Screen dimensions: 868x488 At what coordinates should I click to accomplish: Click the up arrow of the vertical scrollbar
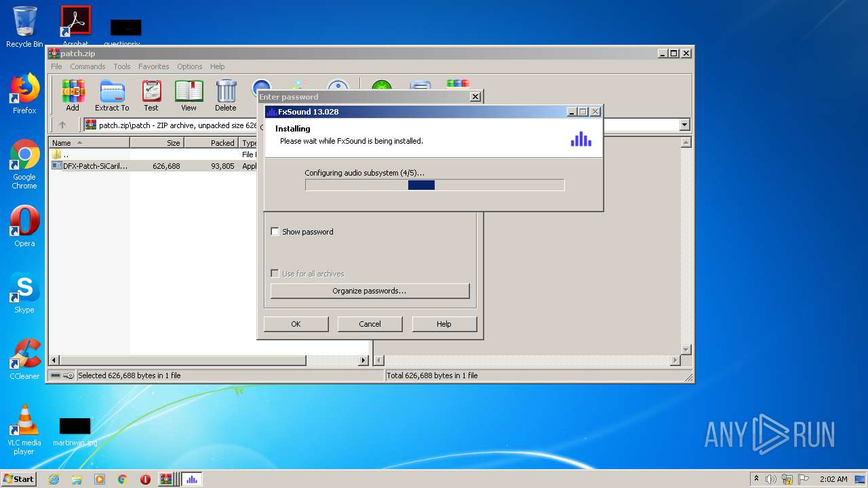pyautogui.click(x=686, y=142)
